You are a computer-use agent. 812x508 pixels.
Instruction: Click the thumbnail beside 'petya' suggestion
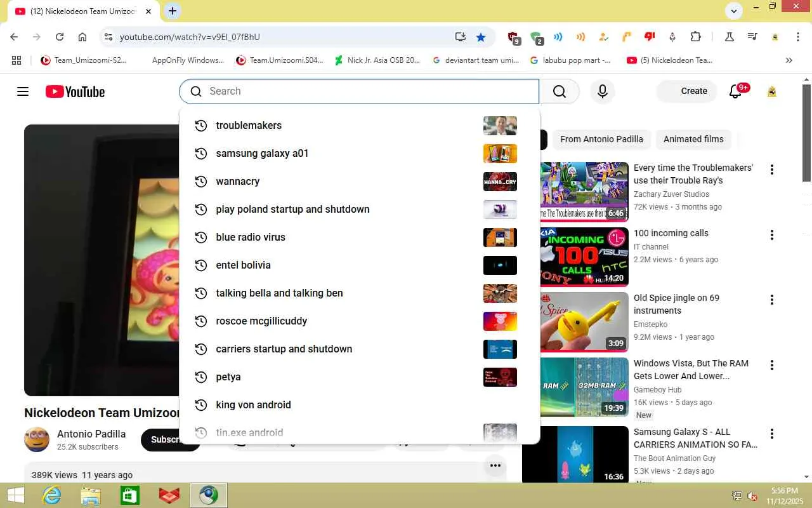click(500, 377)
